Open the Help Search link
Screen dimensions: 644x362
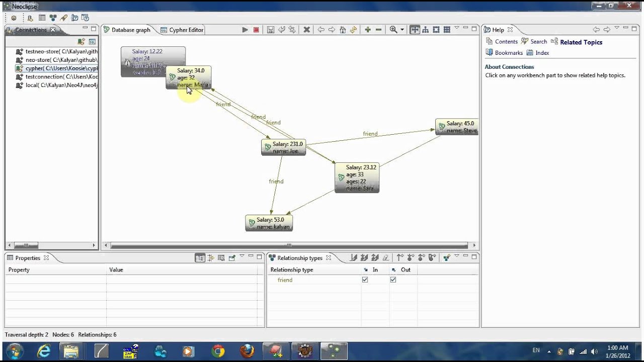[534, 42]
